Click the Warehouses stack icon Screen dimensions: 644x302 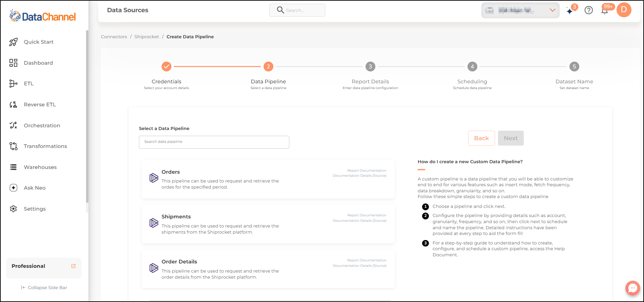pyautogui.click(x=13, y=167)
